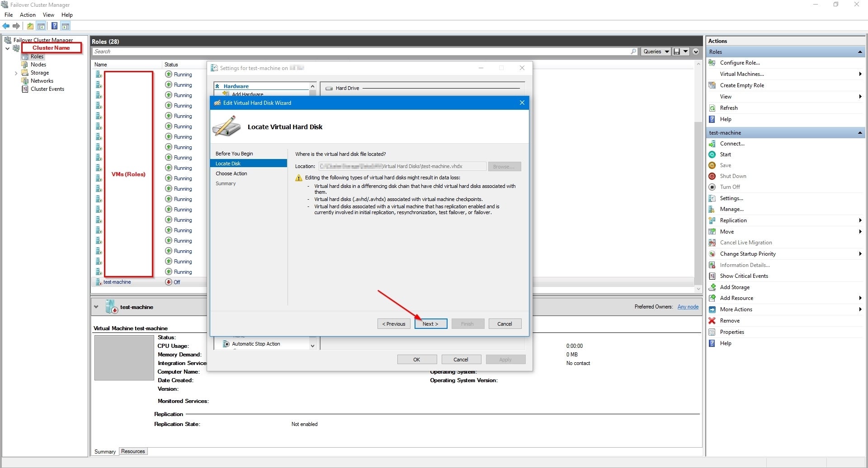Viewport: 868px width, 468px height.
Task: Click the Configure Role icon
Action: click(712, 63)
